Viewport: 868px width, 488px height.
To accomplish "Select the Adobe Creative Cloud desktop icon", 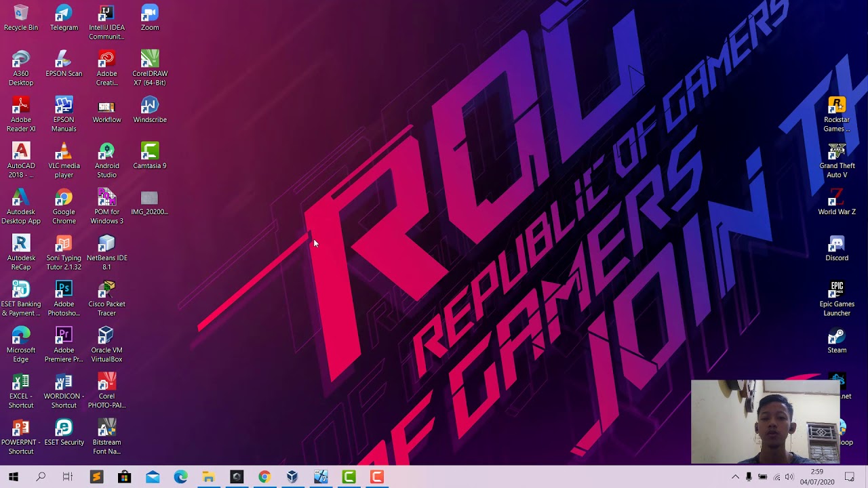I will click(106, 68).
